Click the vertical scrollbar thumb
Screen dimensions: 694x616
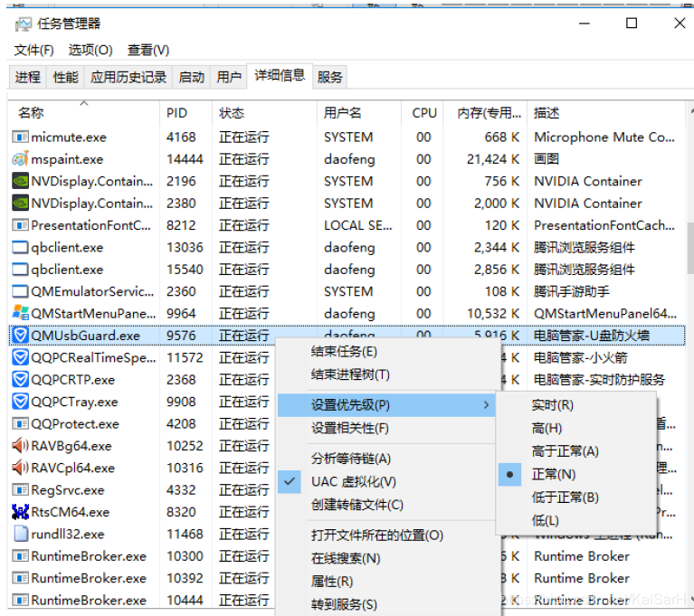point(690,248)
